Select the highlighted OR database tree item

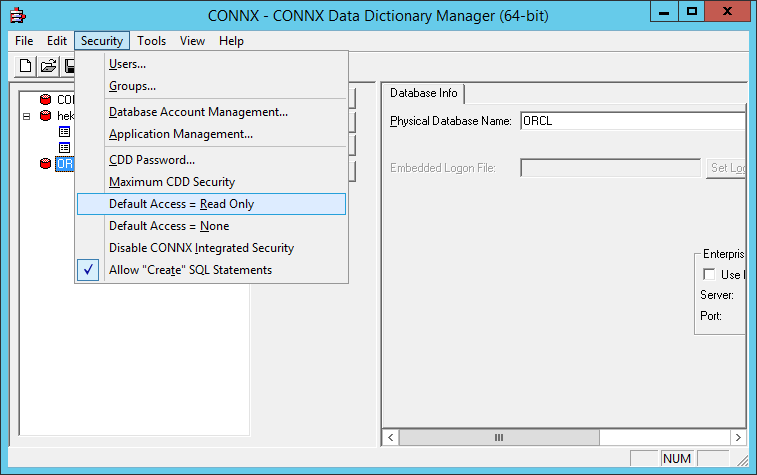[x=65, y=164]
